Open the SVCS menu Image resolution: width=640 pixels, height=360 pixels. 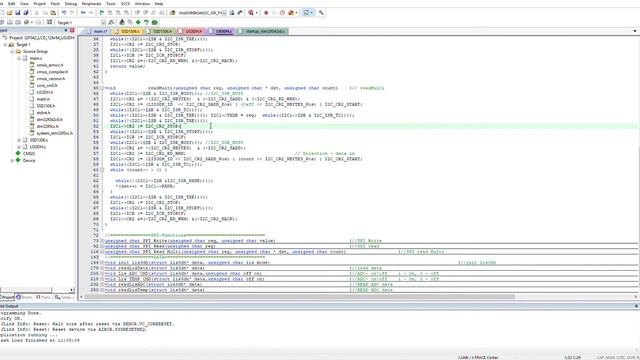click(125, 4)
